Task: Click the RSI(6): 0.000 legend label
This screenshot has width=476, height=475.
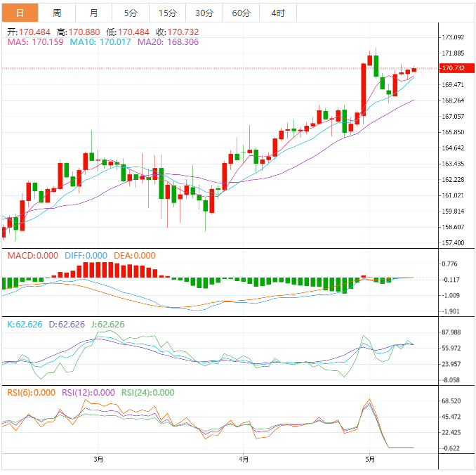Action: click(30, 393)
